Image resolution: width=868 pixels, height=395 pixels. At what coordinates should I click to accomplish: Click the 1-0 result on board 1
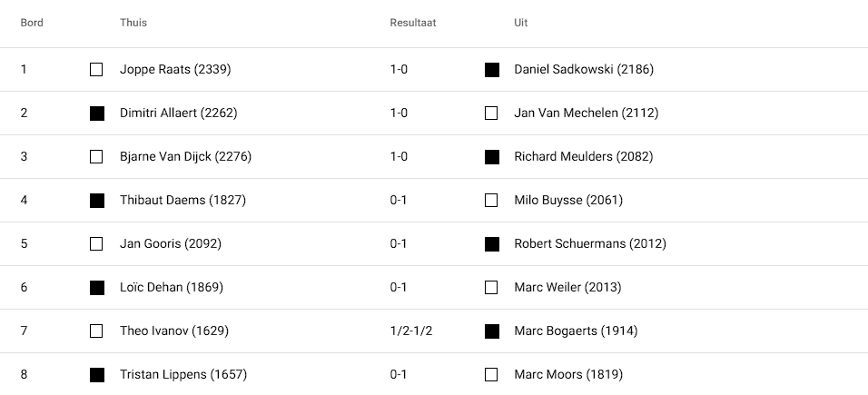pos(399,70)
